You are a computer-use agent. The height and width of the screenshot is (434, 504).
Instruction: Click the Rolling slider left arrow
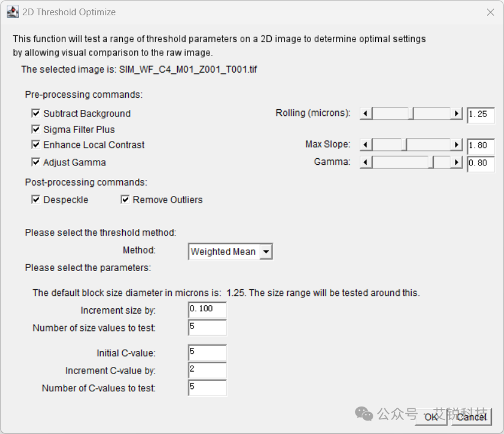click(x=365, y=114)
